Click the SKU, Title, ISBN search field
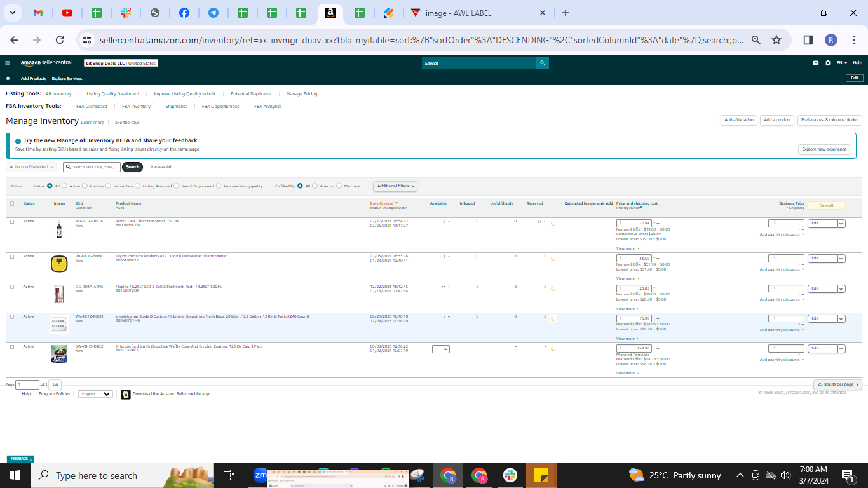 [92, 167]
